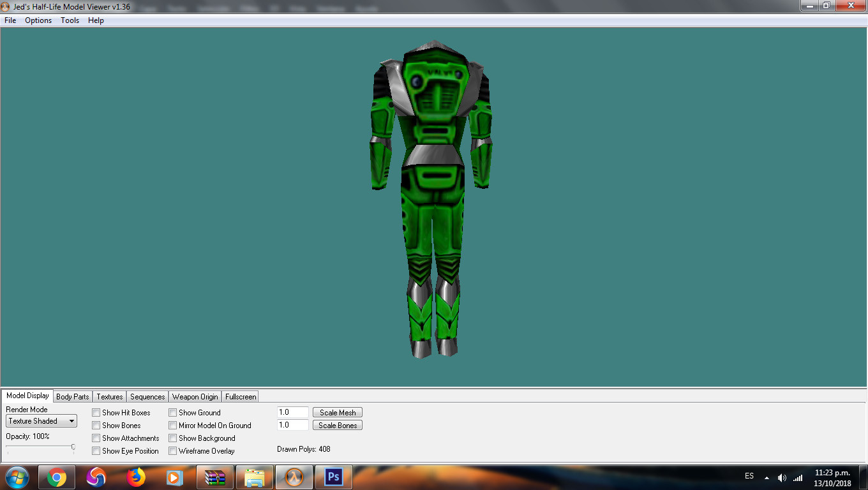Turn on Mirror Model On Ground
Screen dimensions: 868x490
click(x=173, y=425)
